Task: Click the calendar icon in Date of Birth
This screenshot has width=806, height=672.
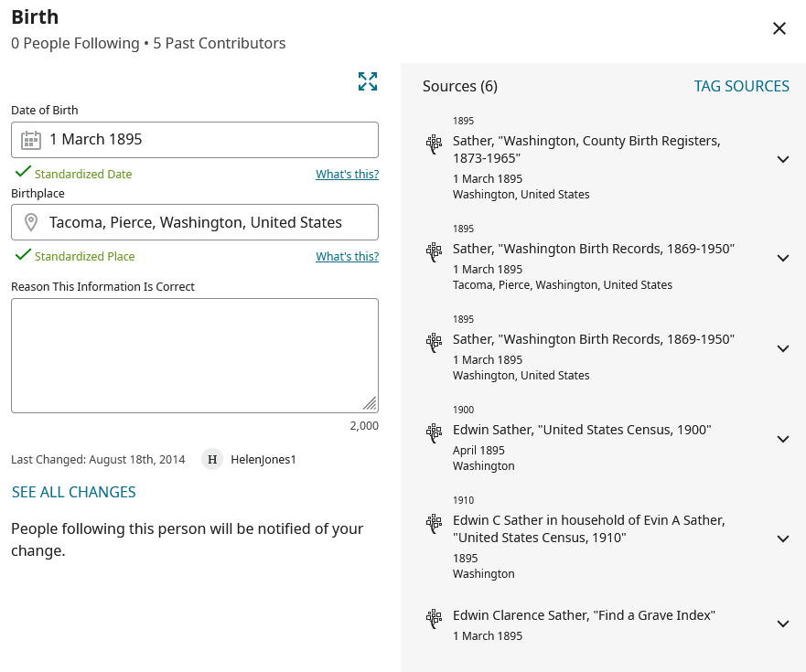Action: tap(31, 140)
